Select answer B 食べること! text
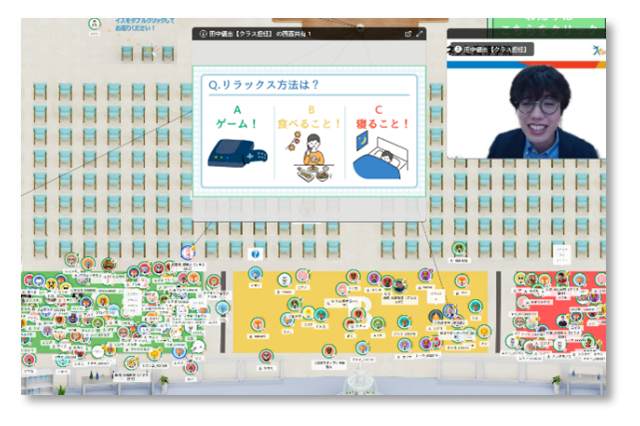Viewport: 640px width, 426px height. pos(310,125)
